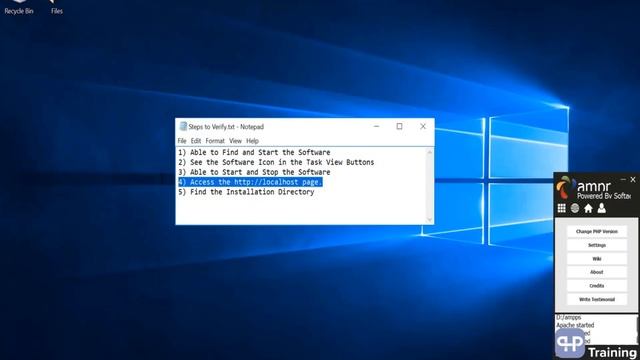Open Notepad Edit menu

[x=196, y=141]
